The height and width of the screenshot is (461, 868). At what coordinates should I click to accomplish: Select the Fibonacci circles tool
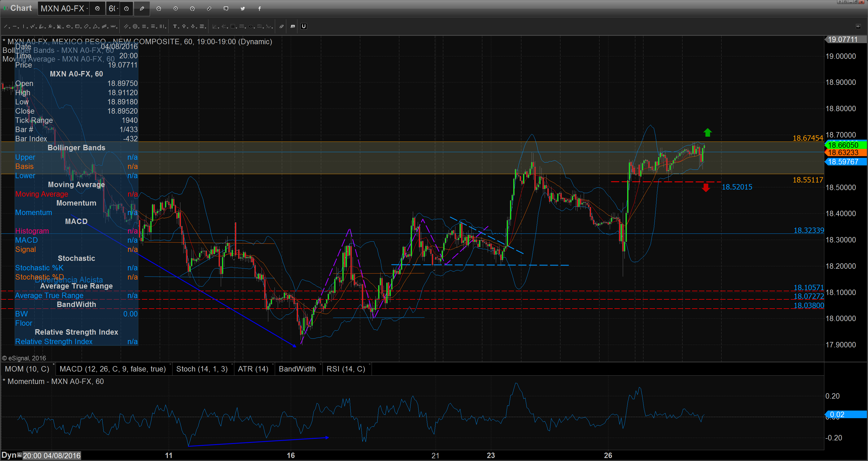pos(135,26)
